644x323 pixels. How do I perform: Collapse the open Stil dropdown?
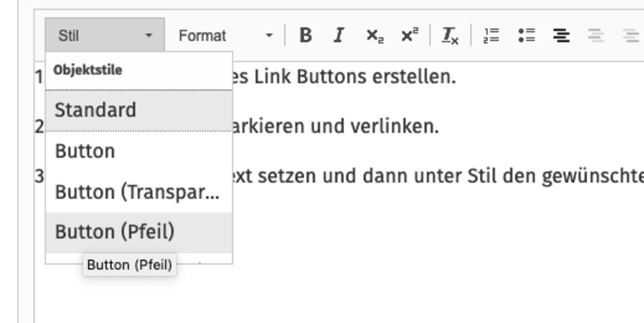[x=105, y=36]
